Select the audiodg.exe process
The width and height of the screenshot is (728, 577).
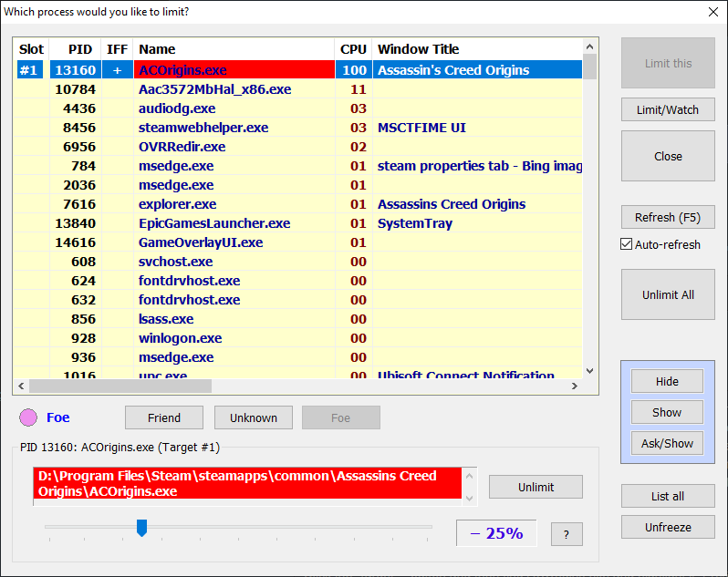click(297, 108)
